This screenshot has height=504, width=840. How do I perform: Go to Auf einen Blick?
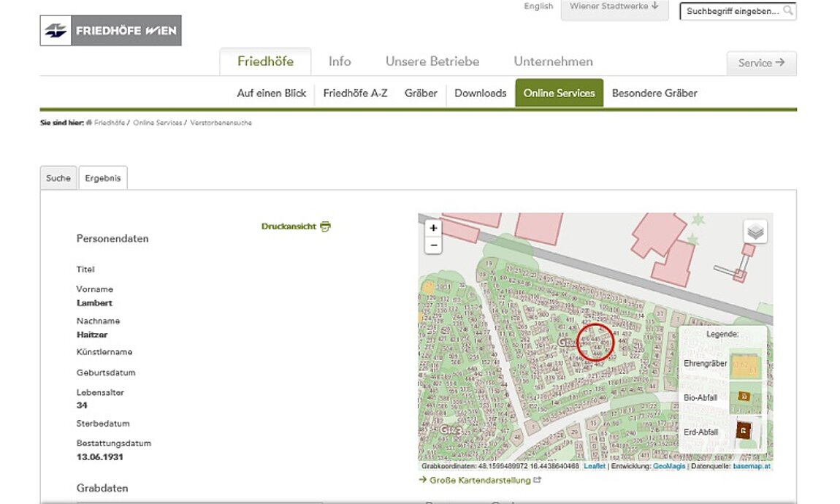coord(272,93)
